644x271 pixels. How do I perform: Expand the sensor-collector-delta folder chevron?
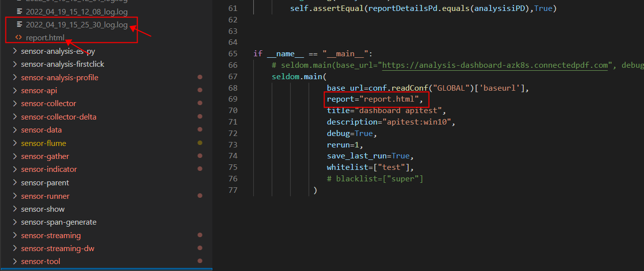15,117
